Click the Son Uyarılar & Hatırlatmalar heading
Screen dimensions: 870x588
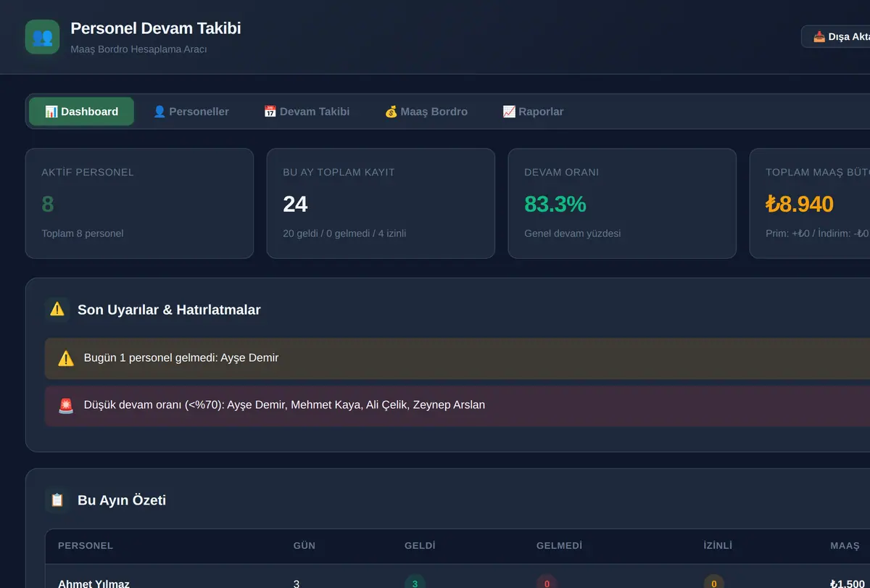click(169, 310)
